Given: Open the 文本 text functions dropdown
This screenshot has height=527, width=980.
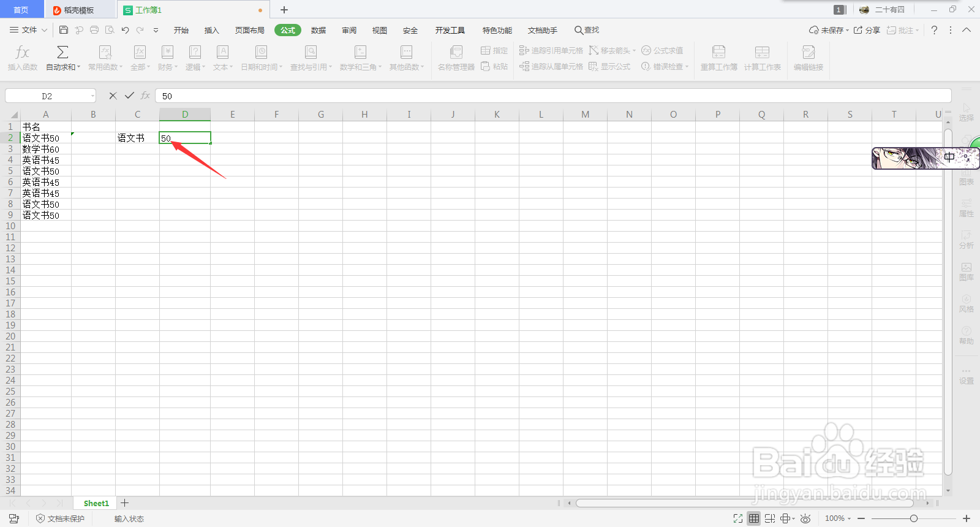Looking at the screenshot, I should tap(223, 59).
